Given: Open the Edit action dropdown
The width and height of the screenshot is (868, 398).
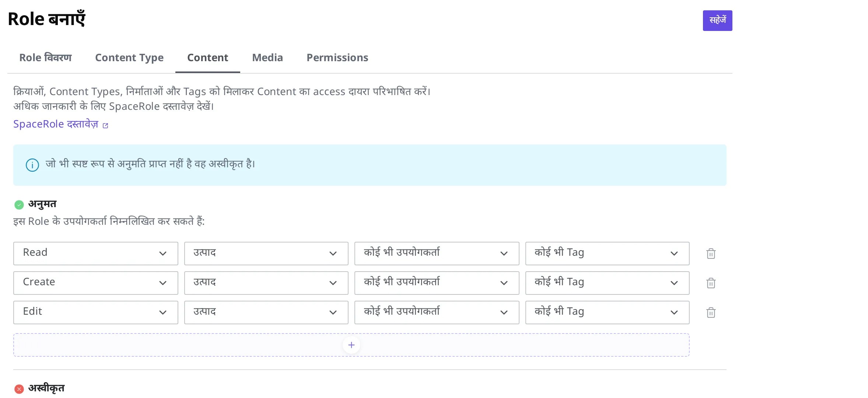Looking at the screenshot, I should click(96, 313).
